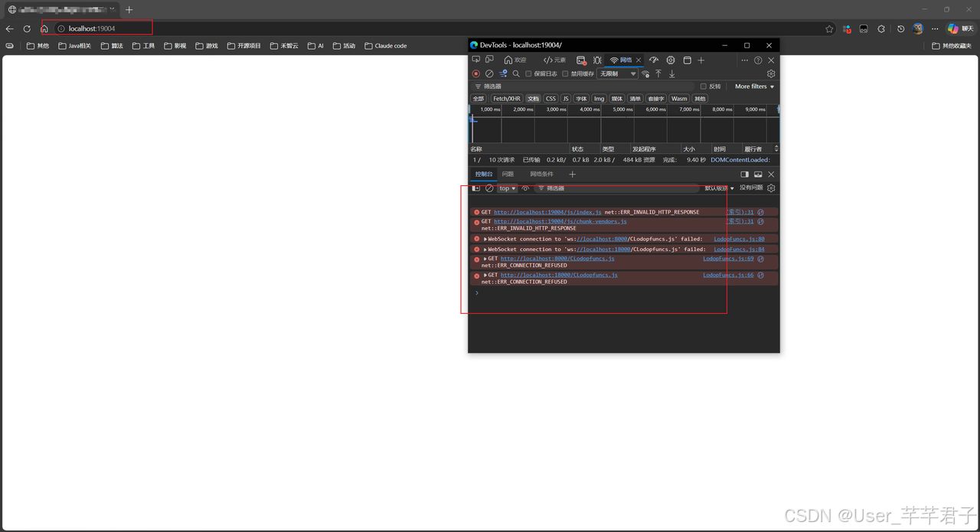The width and height of the screenshot is (980, 532).
Task: Open the inspect element picker tool
Action: click(x=476, y=60)
